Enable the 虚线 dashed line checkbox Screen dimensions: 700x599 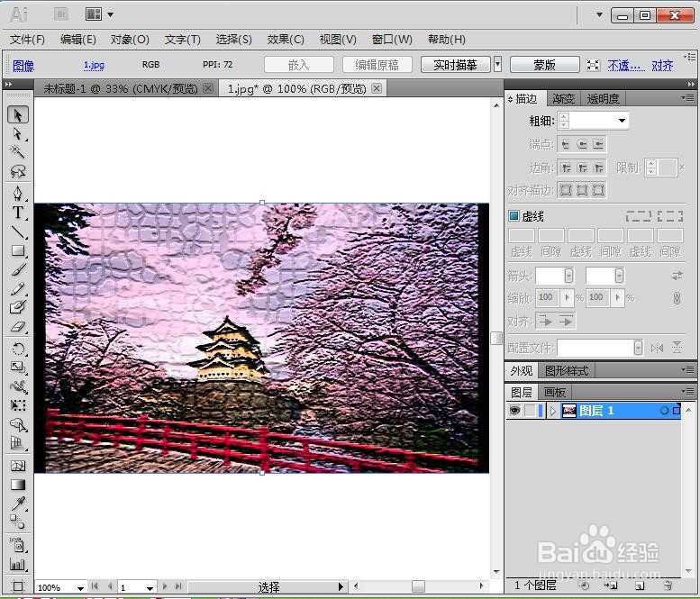click(x=514, y=216)
